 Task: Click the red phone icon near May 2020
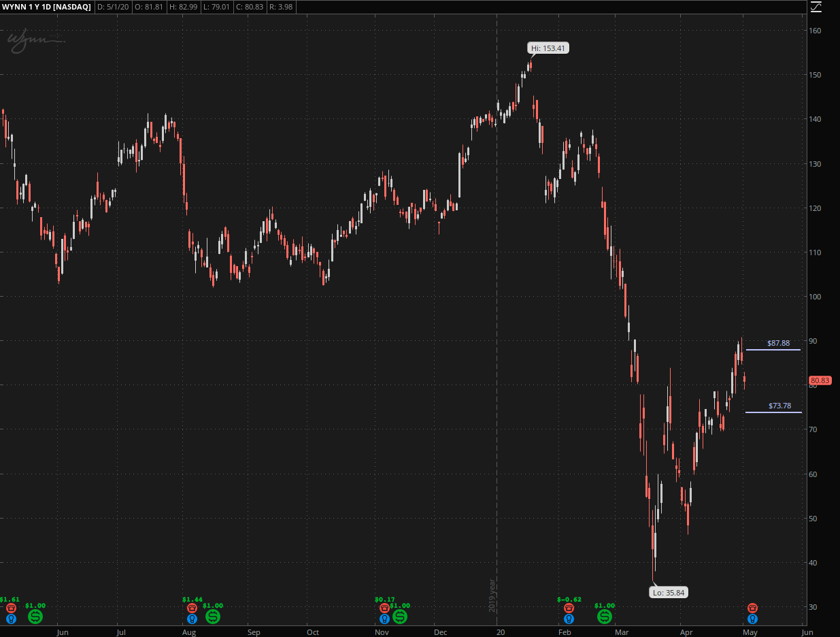point(752,608)
